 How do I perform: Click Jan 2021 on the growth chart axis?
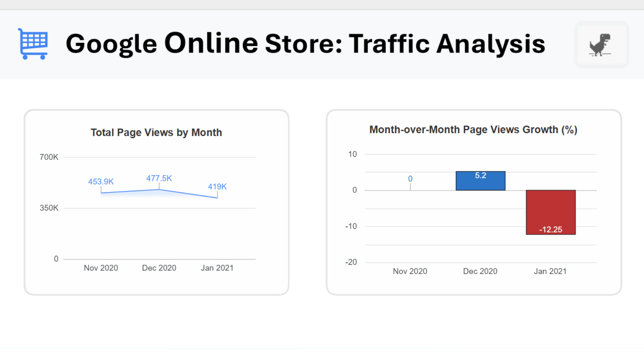click(x=550, y=271)
